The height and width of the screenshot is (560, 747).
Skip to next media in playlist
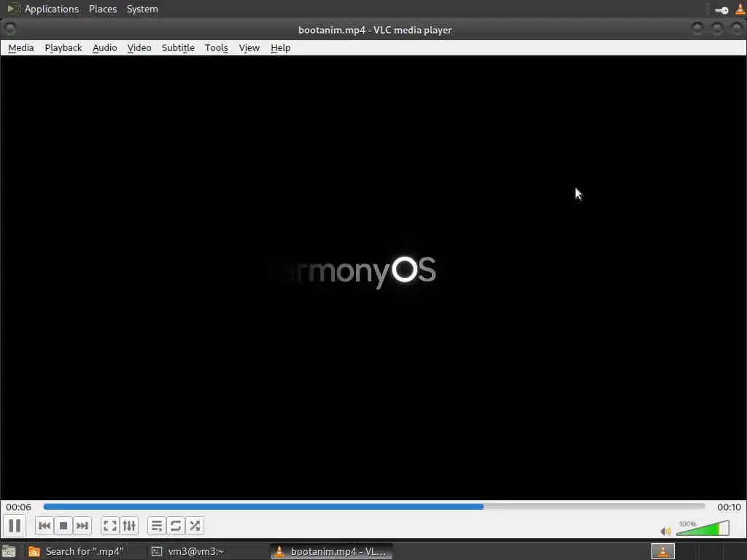[82, 526]
